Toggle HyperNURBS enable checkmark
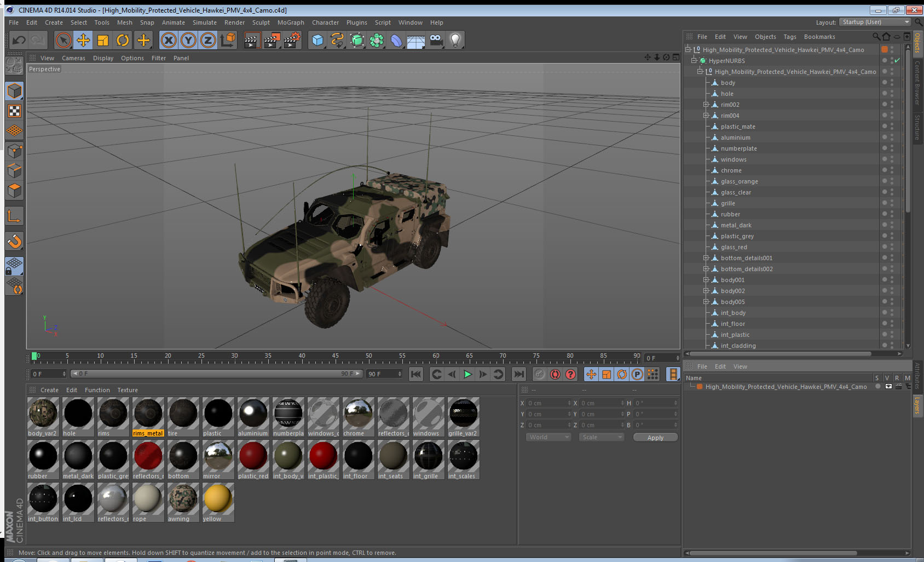 (897, 61)
